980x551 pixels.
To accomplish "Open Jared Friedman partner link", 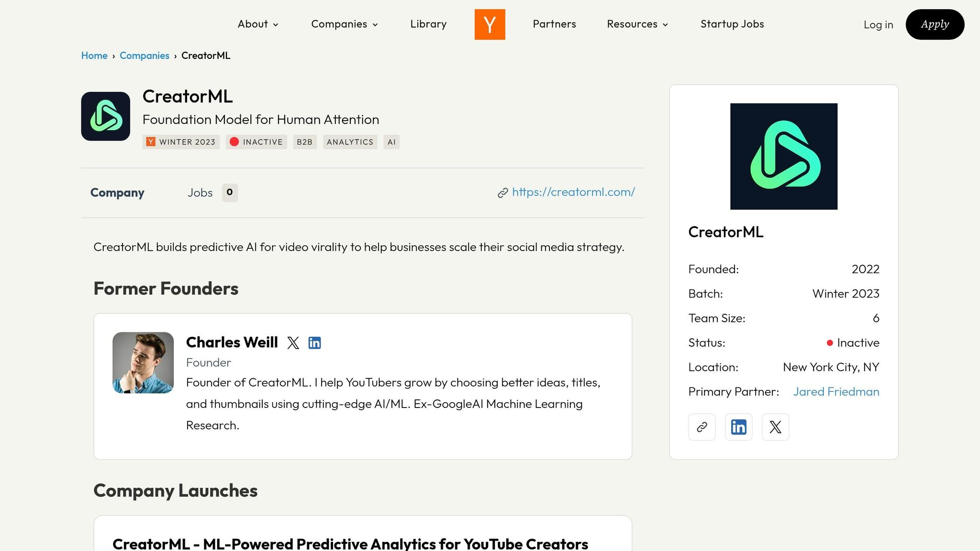I will (836, 392).
